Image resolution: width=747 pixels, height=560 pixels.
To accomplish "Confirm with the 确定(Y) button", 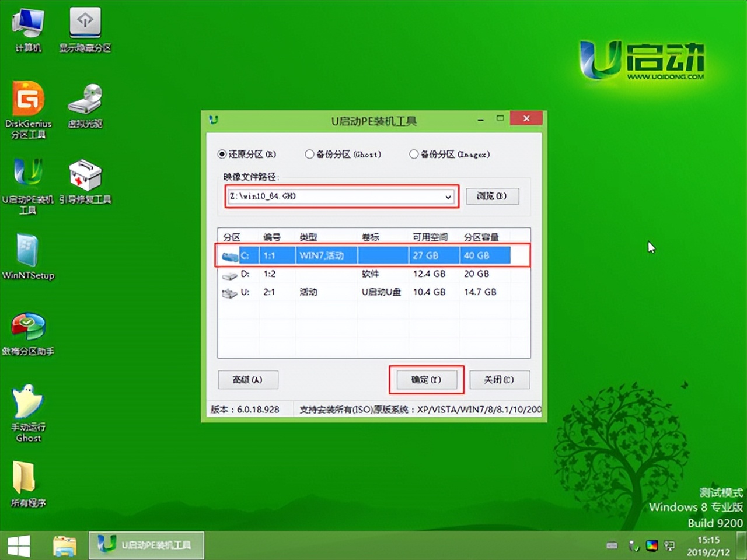I will 427,379.
